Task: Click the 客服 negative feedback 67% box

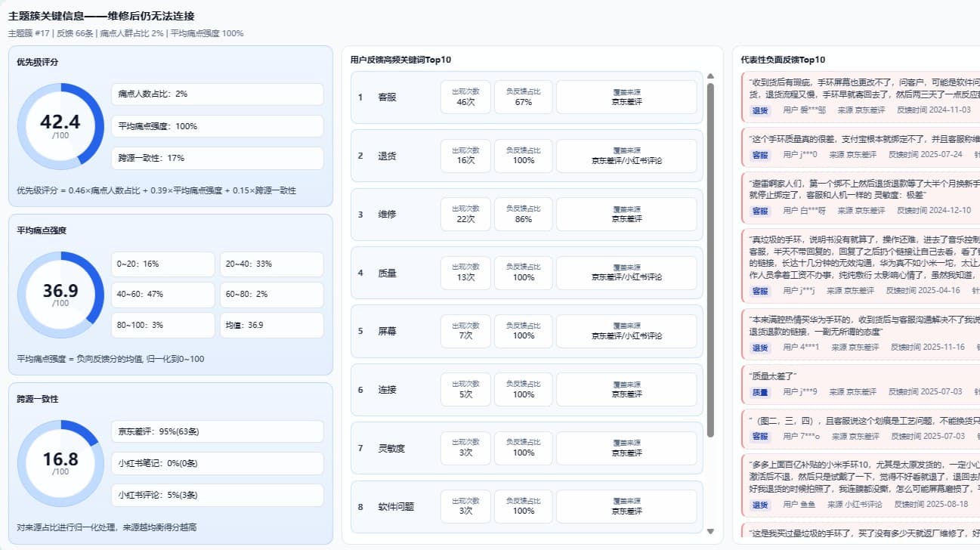Action: 524,97
